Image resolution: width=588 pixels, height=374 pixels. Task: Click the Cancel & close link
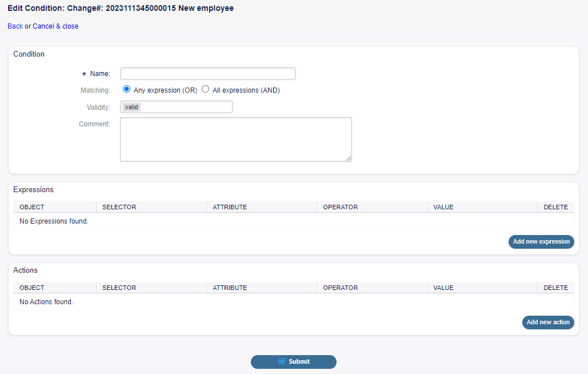[x=55, y=26]
